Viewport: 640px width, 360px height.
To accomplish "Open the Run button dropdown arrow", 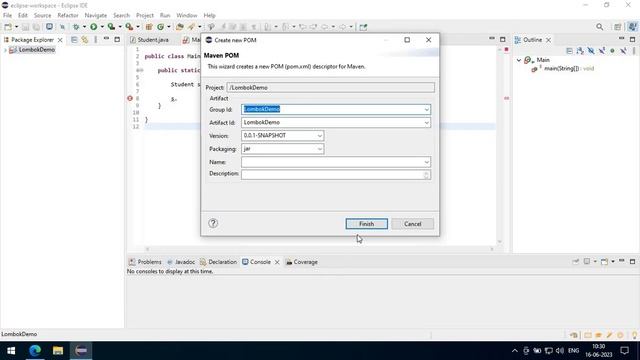I will click(x=102, y=27).
